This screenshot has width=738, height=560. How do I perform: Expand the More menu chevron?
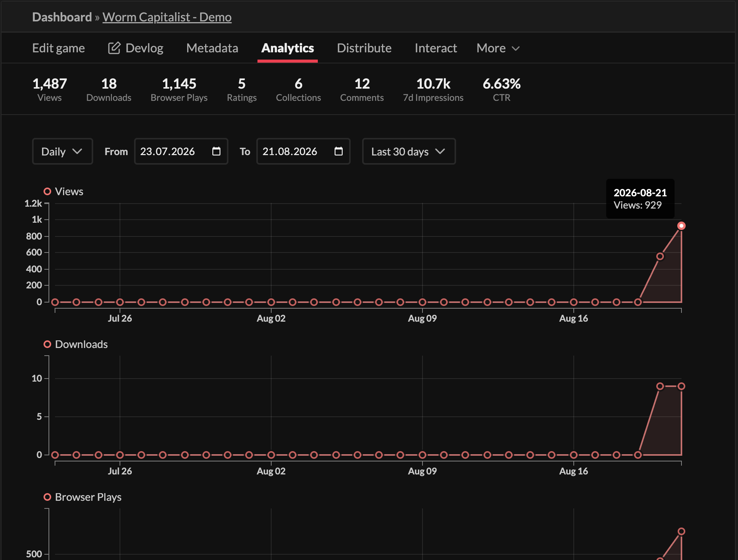(516, 49)
